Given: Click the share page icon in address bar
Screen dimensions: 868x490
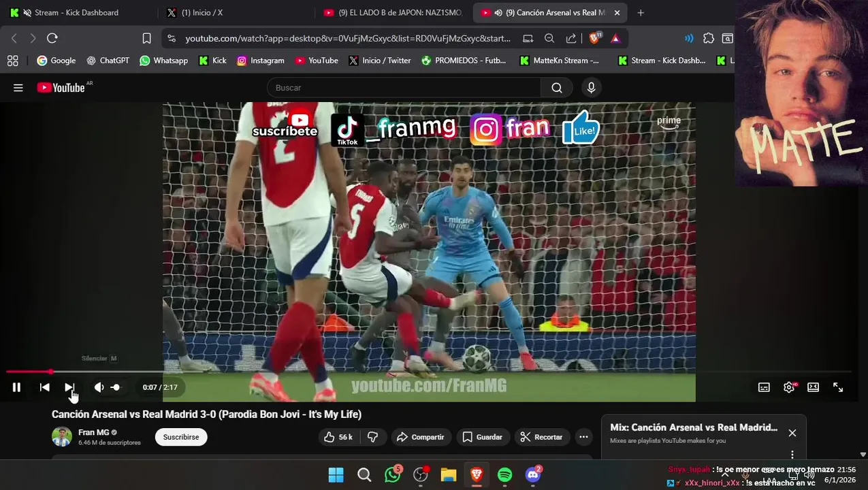Looking at the screenshot, I should [571, 38].
